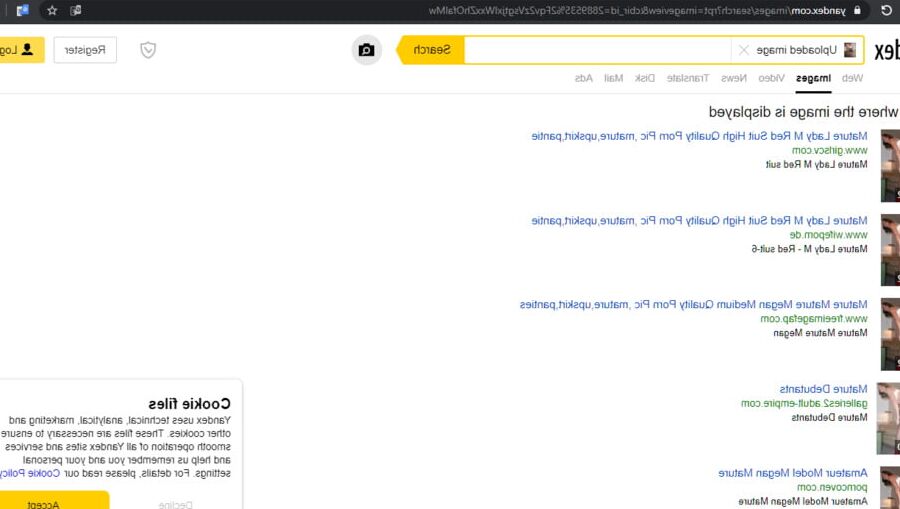900x509 pixels.
Task: Click the shield protection icon
Action: (148, 50)
